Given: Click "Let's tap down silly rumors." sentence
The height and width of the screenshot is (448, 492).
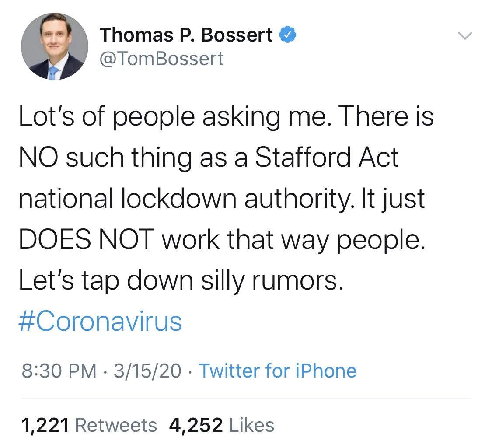Looking at the screenshot, I should click(179, 281).
